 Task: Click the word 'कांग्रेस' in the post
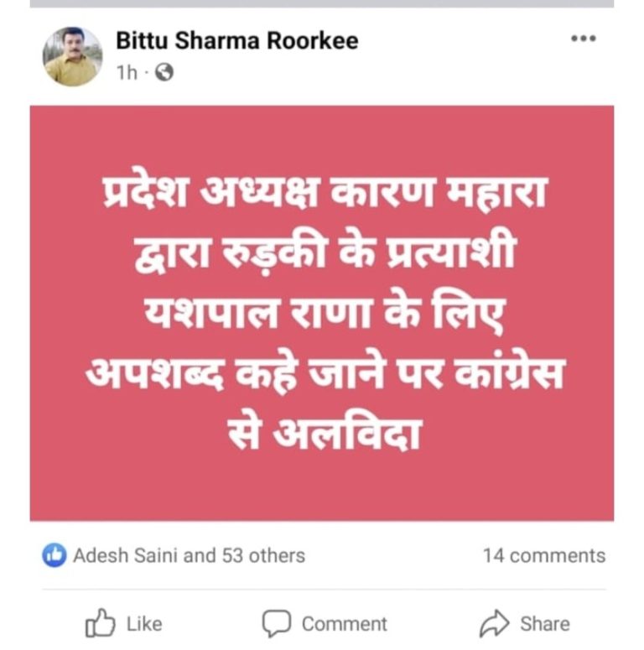510,373
